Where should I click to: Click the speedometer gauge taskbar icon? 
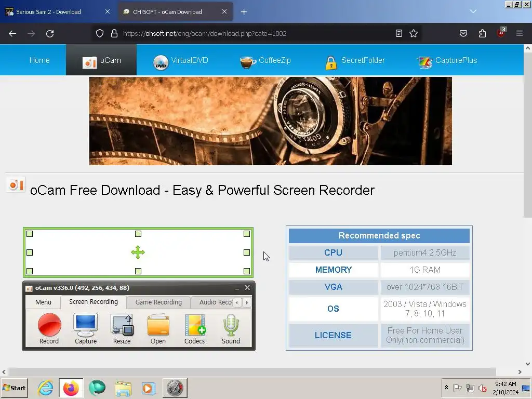coord(175,388)
